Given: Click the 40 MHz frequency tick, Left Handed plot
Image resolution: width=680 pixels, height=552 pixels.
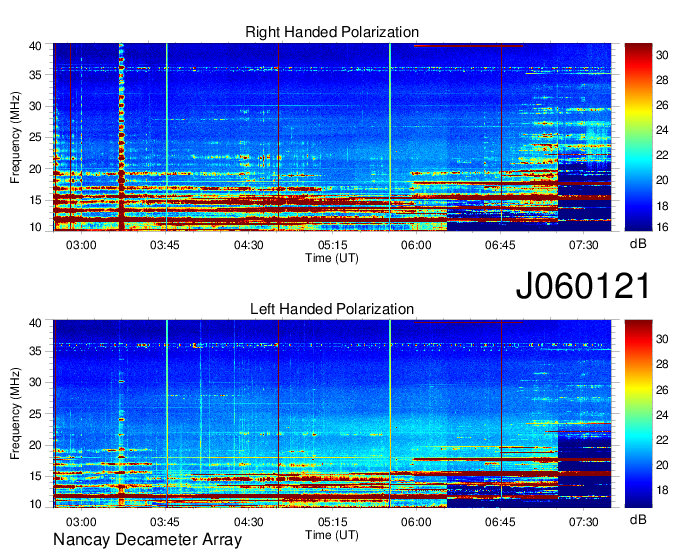Looking at the screenshot, I should [x=35, y=323].
